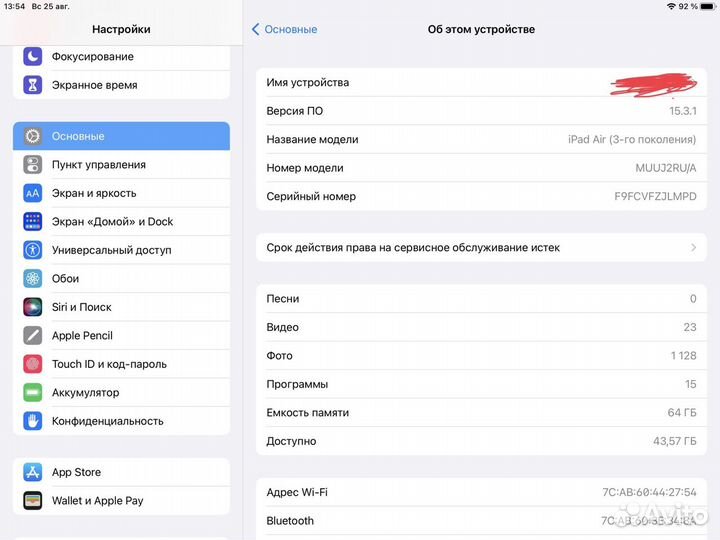Screen dimensions: 720x540
Task: Open App Store settings row
Action: (x=121, y=472)
